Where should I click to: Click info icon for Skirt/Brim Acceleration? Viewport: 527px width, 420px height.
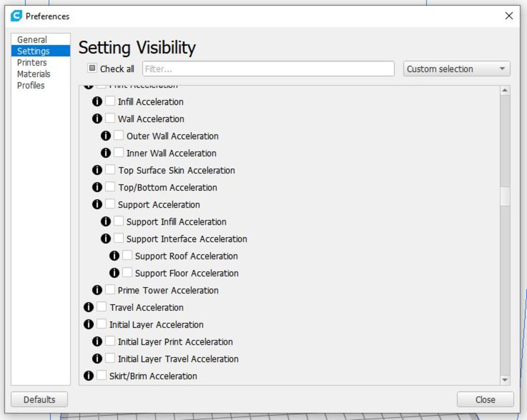pos(88,376)
